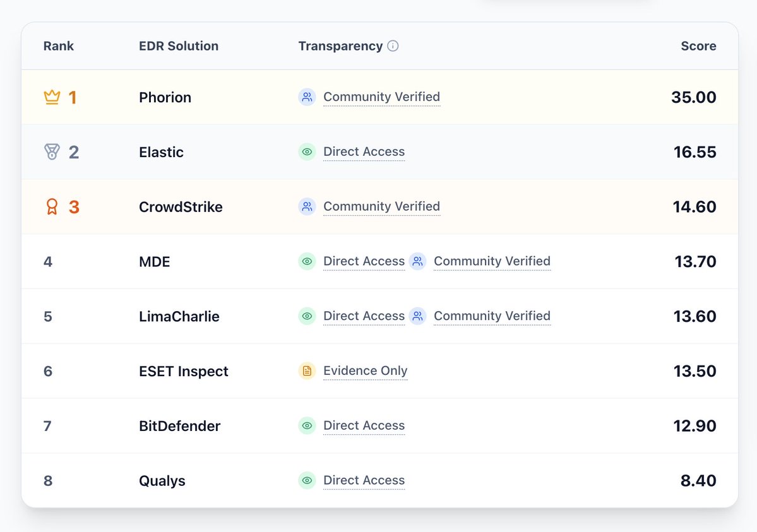The image size is (757, 532).
Task: Open Phorion's Community Verified label
Action: pos(381,97)
